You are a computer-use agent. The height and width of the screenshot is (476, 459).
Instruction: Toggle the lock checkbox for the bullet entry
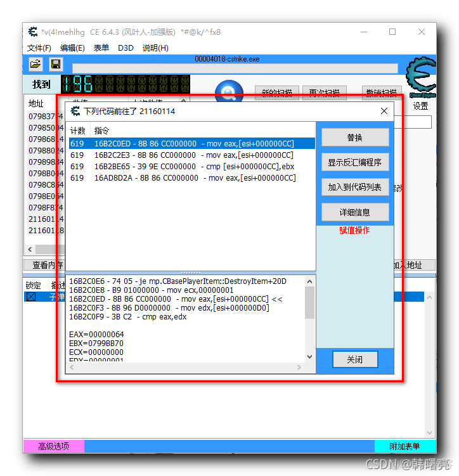[x=31, y=297]
